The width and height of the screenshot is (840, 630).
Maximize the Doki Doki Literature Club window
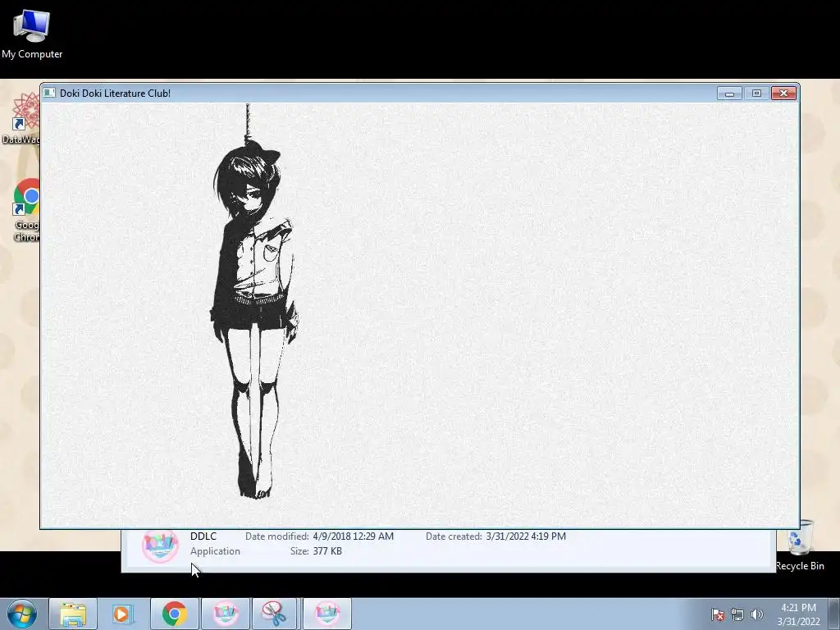coord(756,94)
